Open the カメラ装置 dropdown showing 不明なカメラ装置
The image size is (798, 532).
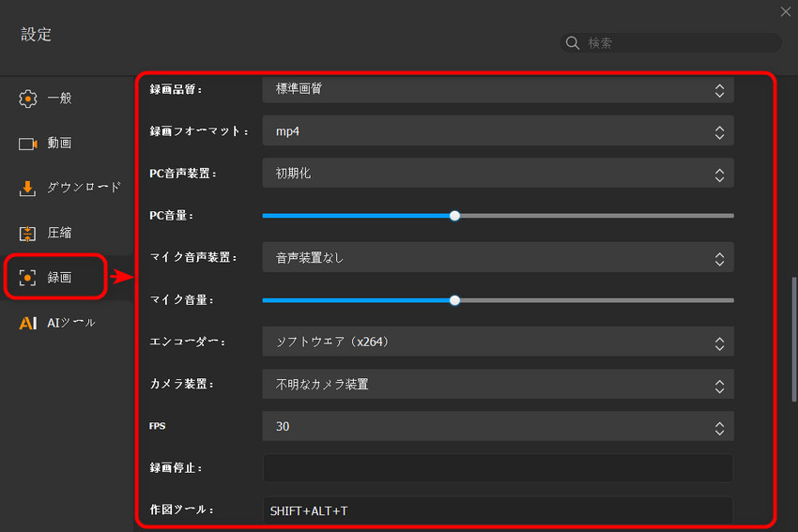[498, 384]
